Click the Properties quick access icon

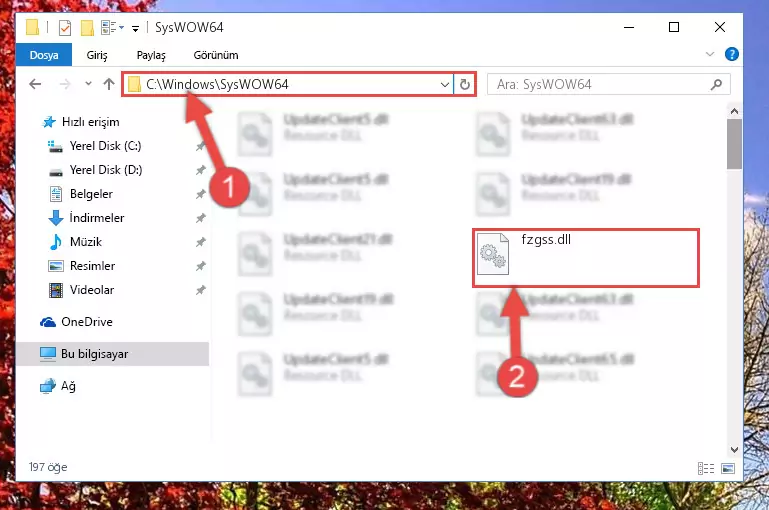pos(65,27)
